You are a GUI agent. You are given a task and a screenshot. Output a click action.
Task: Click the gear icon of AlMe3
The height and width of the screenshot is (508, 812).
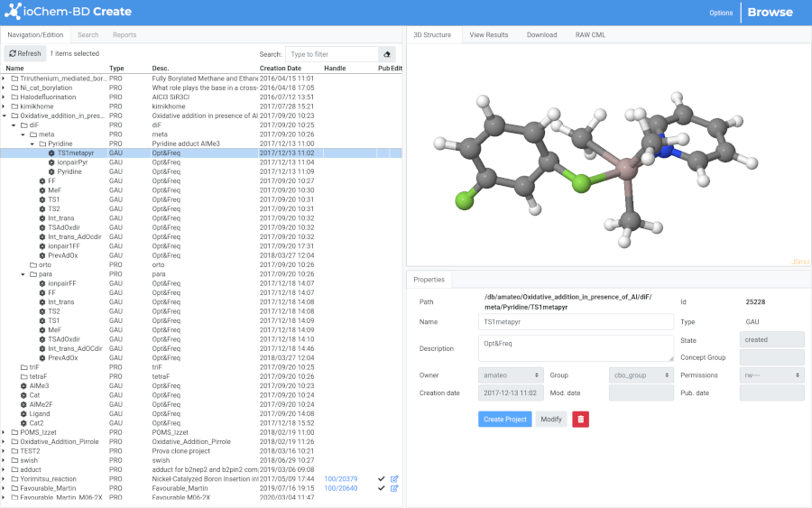(23, 386)
